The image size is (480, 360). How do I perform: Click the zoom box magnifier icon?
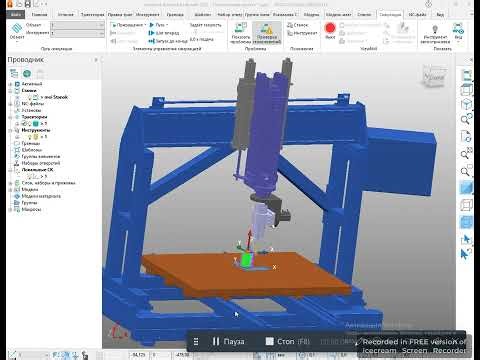(467, 170)
